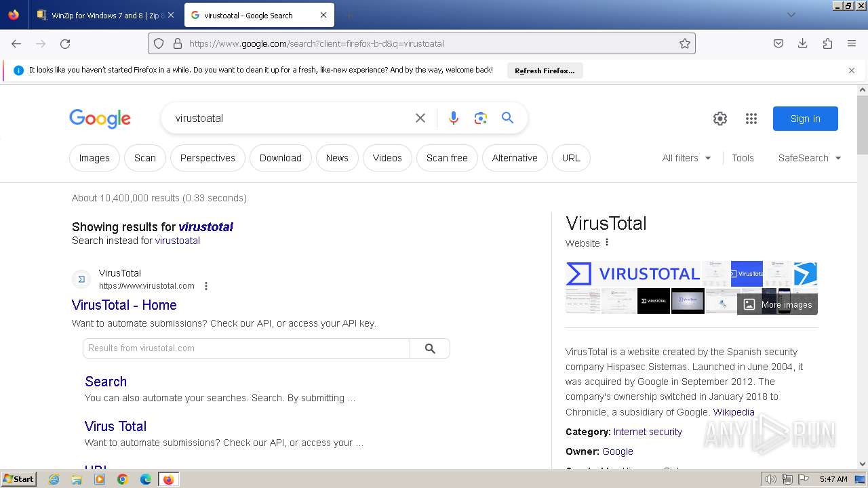The image size is (868, 488).
Task: Click the virustotal.com sitelinks search button
Action: 430,348
